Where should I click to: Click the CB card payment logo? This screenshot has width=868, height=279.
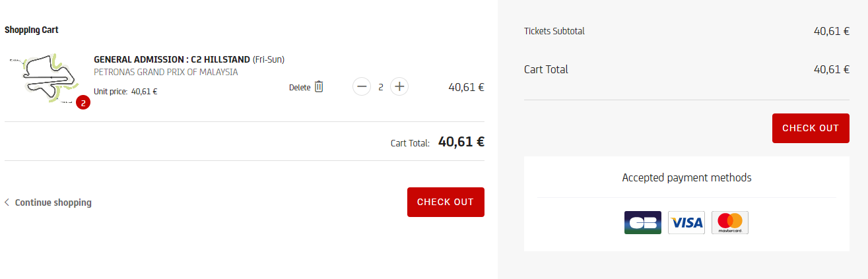click(643, 223)
